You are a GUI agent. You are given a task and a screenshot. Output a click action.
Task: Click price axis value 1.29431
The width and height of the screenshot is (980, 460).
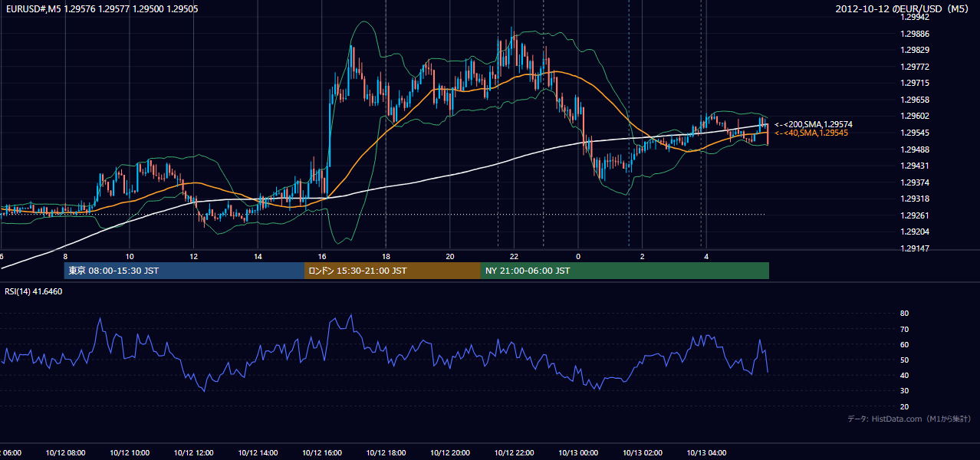point(915,166)
